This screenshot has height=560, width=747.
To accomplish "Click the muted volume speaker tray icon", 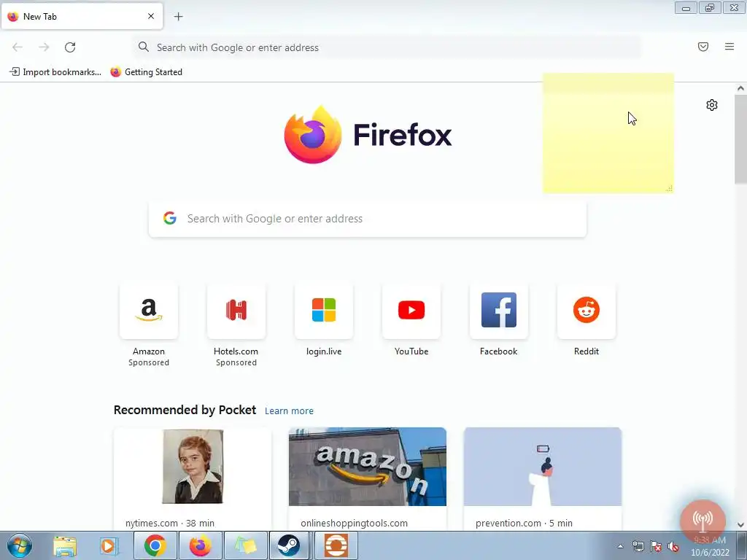I will pos(673,546).
